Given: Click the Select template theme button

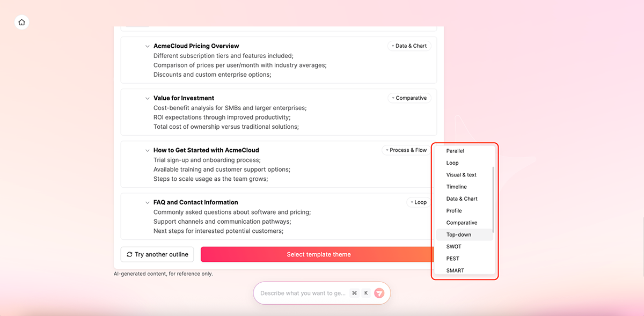Looking at the screenshot, I should tap(318, 254).
